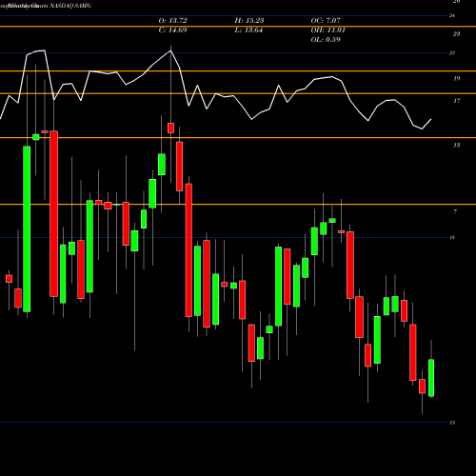Click the price axis label 17
Screen dimensions: 476x476
(456, 101)
